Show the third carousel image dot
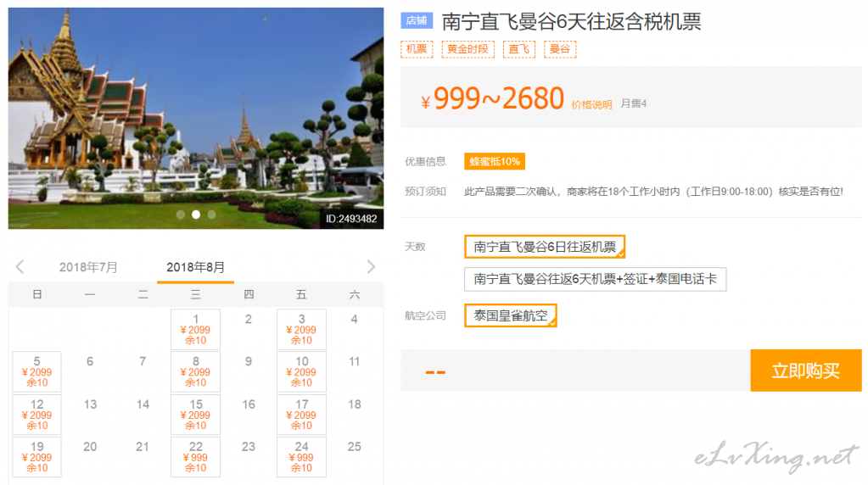 click(x=211, y=215)
